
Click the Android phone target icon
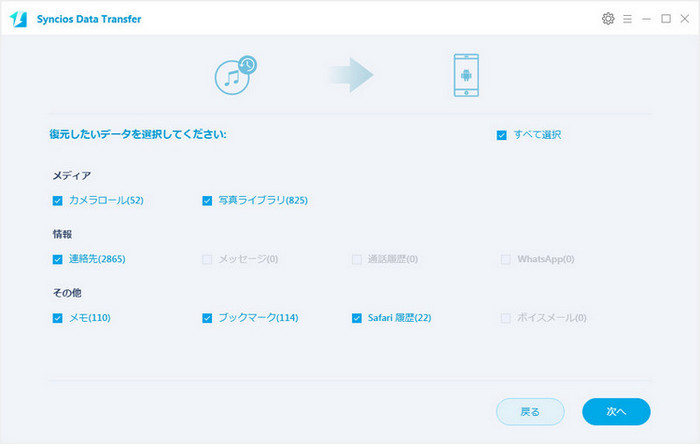(466, 75)
